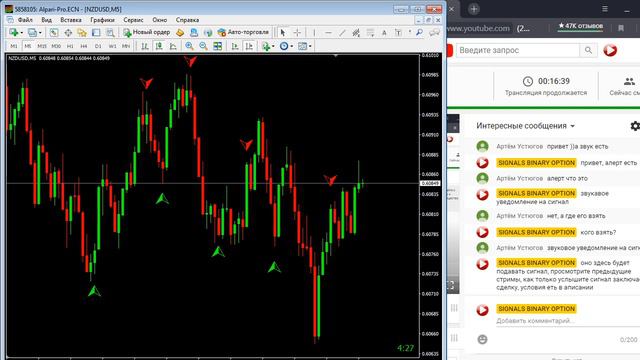Toggle chart auto scroll icon

pos(235,46)
